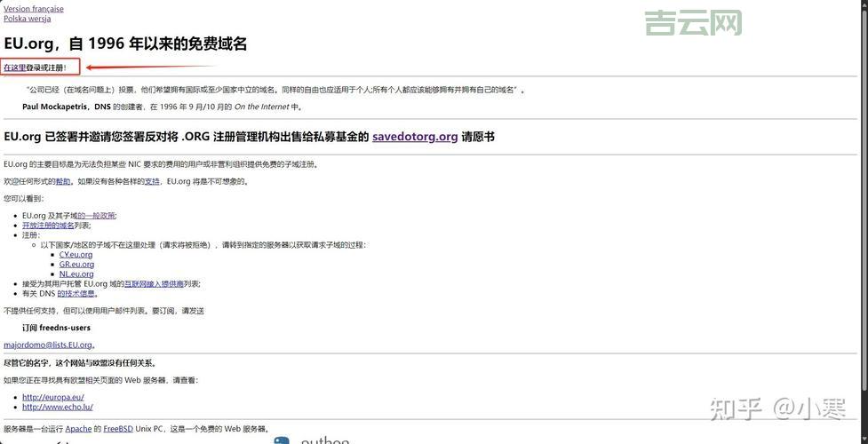The height and width of the screenshot is (444, 868).
Task: Open the 开放注册的域名 domain list link
Action: coord(48,226)
